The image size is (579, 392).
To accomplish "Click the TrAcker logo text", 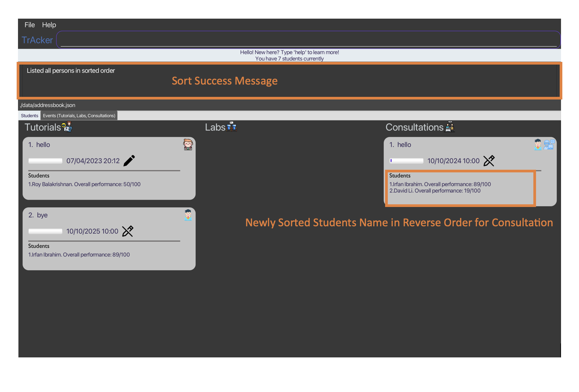I will point(37,40).
